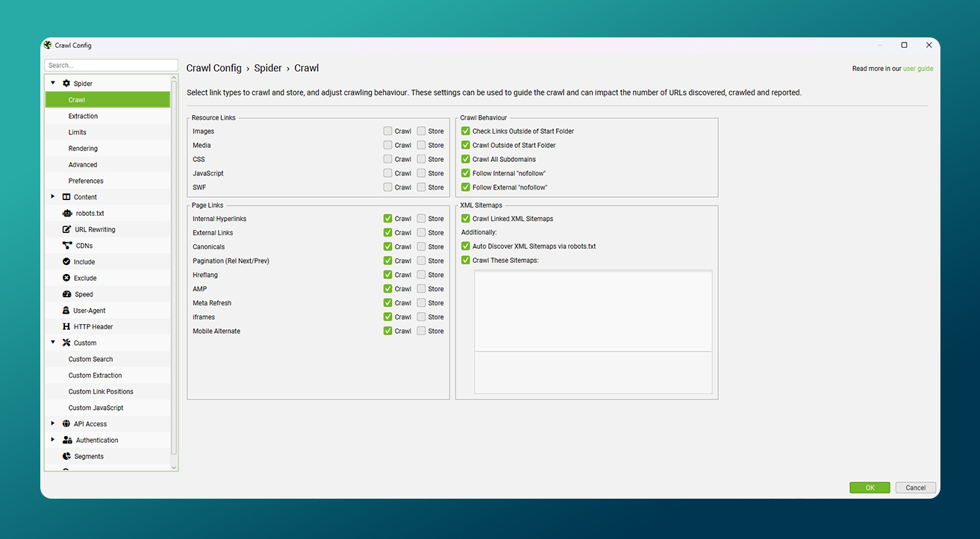Tick the Store checkbox for Internal Hyperlinks
980x539 pixels.
click(422, 219)
